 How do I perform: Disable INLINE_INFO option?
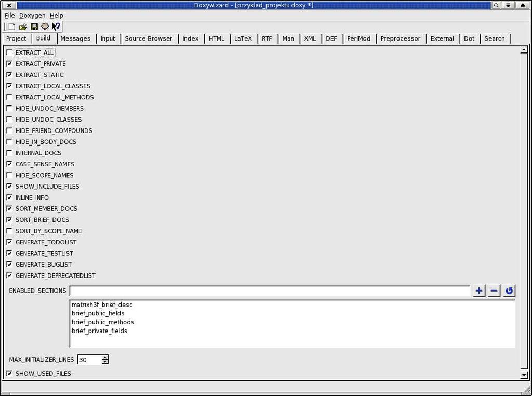(x=9, y=197)
